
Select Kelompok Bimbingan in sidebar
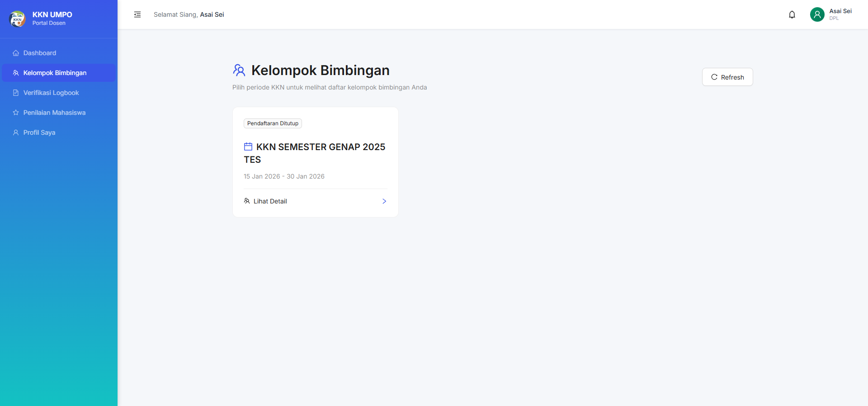[x=59, y=73]
